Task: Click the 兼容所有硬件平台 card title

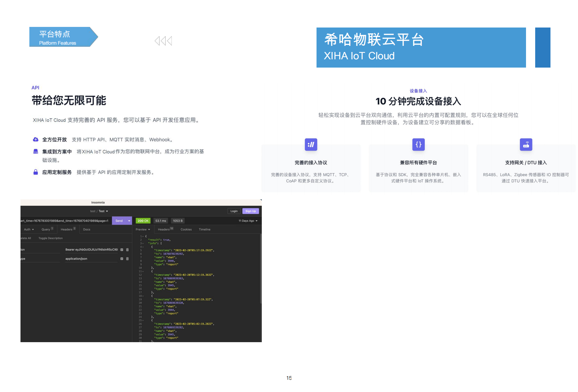Action: coord(418,163)
